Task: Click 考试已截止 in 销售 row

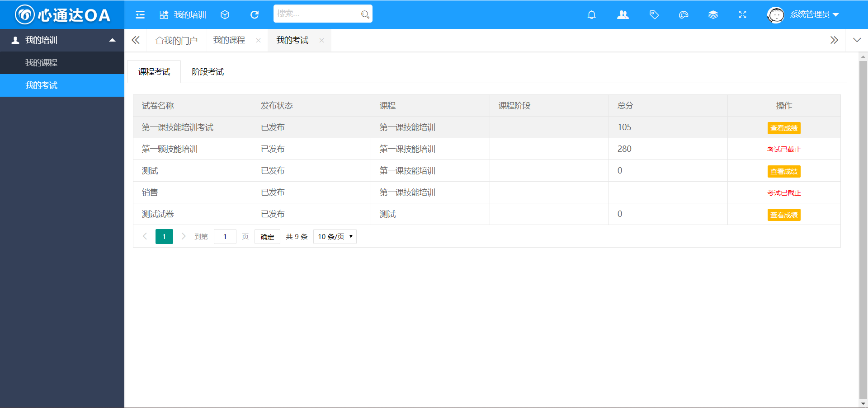Action: (784, 193)
